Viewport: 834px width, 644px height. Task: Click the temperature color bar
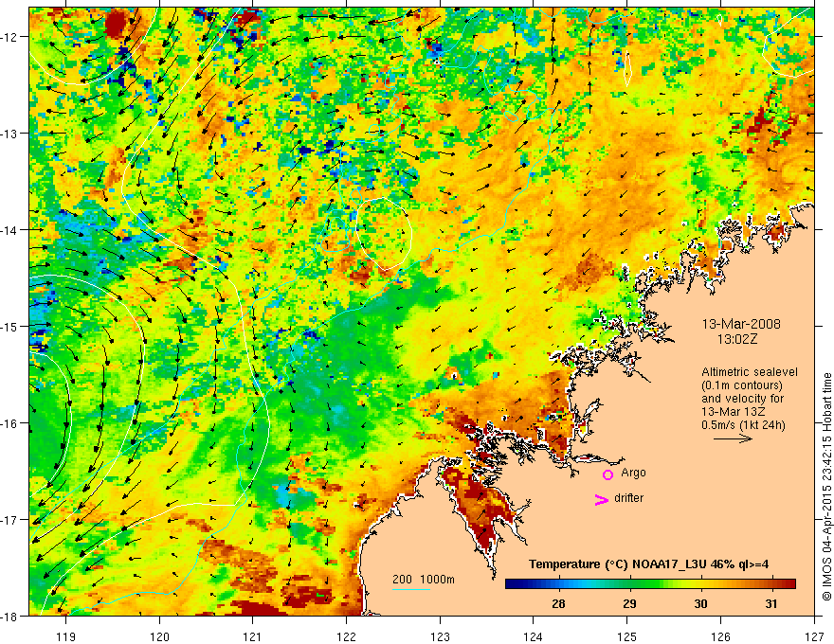pos(650,584)
